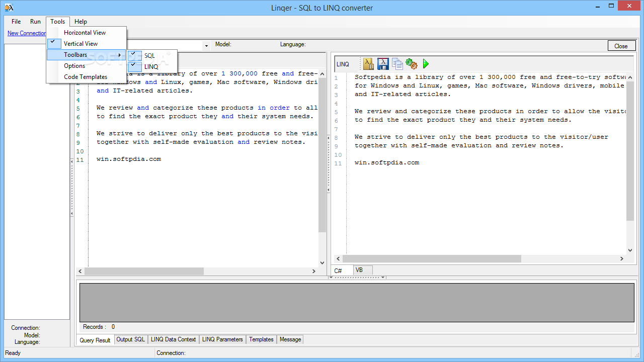Open the Help menu
Screen dimensions: 644x362
[x=80, y=22]
